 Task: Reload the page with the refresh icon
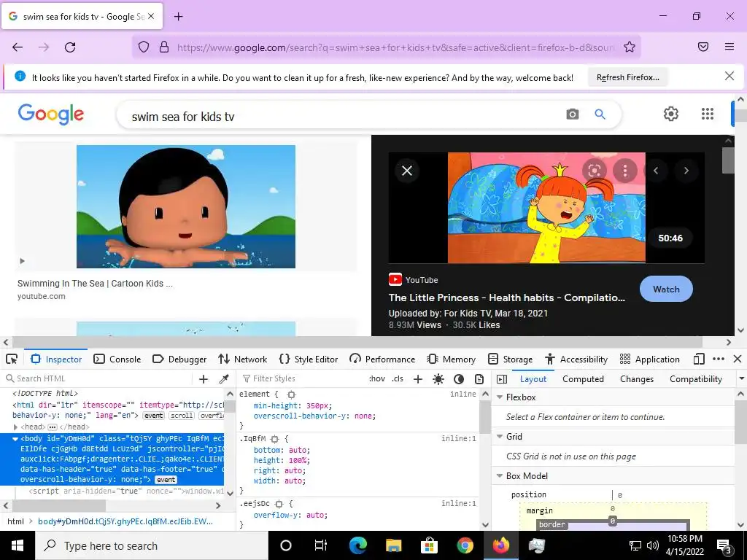pos(70,47)
